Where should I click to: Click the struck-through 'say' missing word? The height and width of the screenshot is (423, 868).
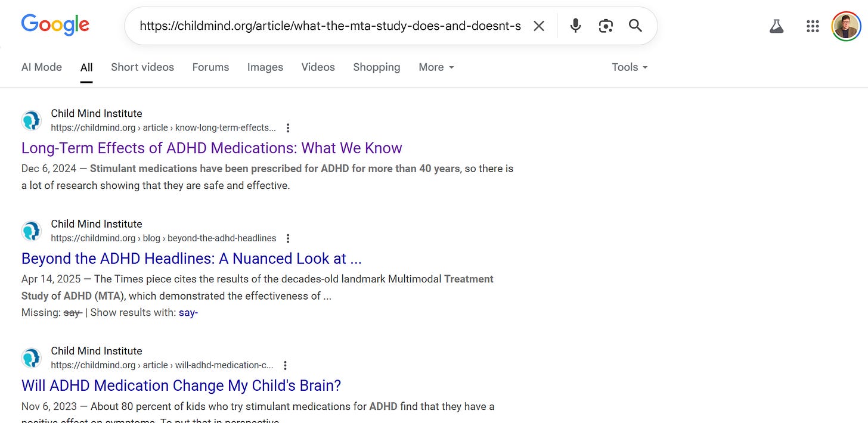pyautogui.click(x=72, y=312)
